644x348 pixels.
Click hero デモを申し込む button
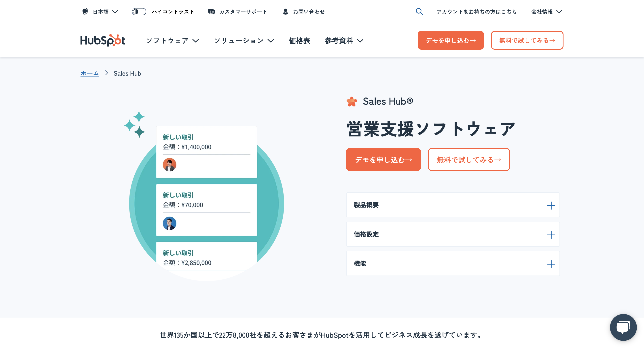[x=383, y=159]
